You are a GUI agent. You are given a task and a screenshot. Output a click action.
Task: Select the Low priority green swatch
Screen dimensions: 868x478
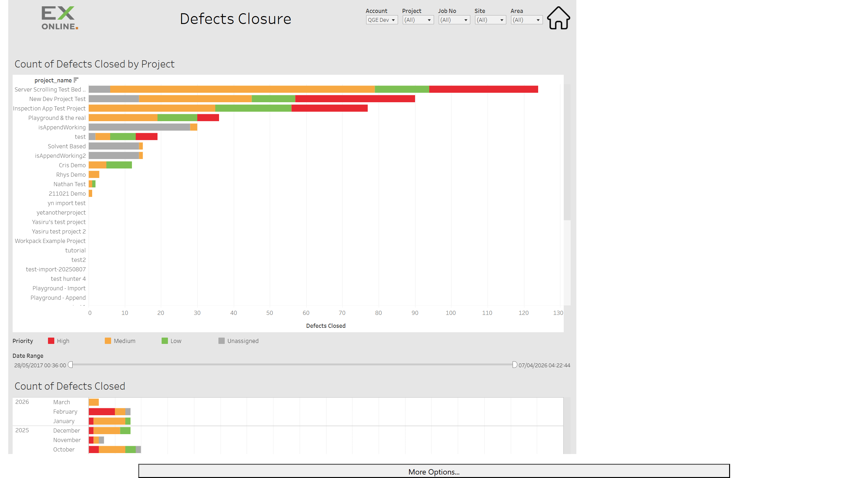(x=165, y=341)
